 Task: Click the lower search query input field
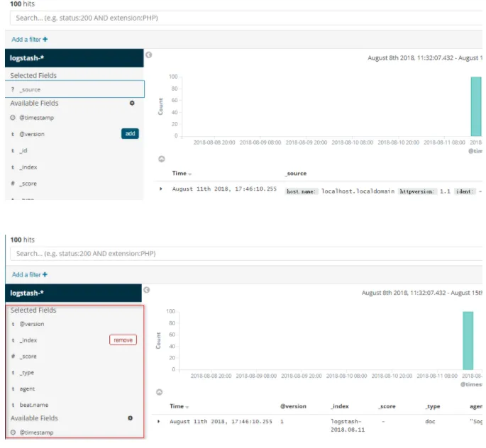tap(246, 254)
